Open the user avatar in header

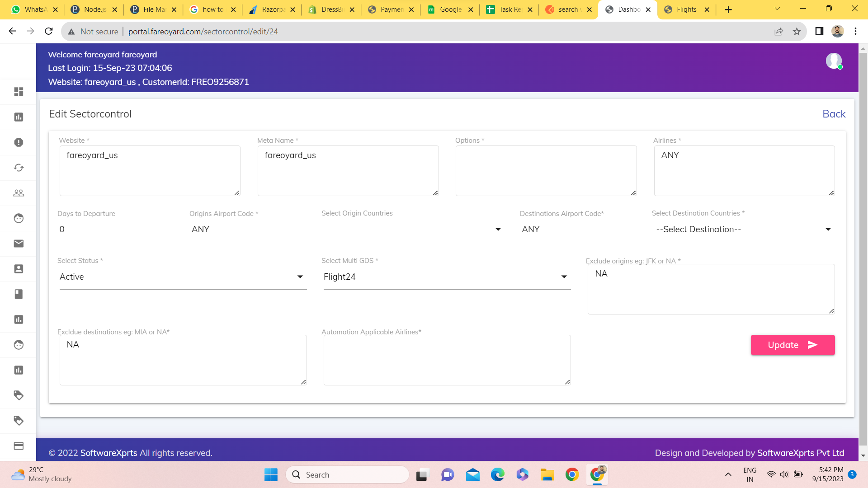[x=833, y=61]
